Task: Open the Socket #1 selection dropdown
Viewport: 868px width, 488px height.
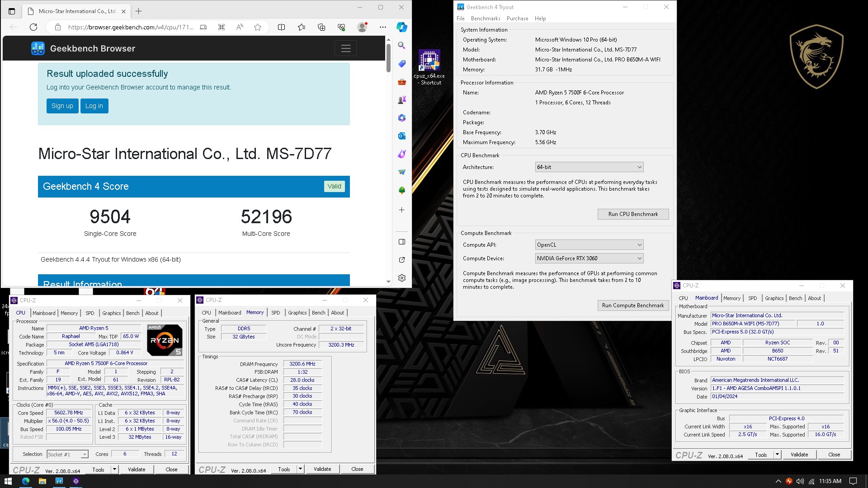Action: tap(67, 454)
